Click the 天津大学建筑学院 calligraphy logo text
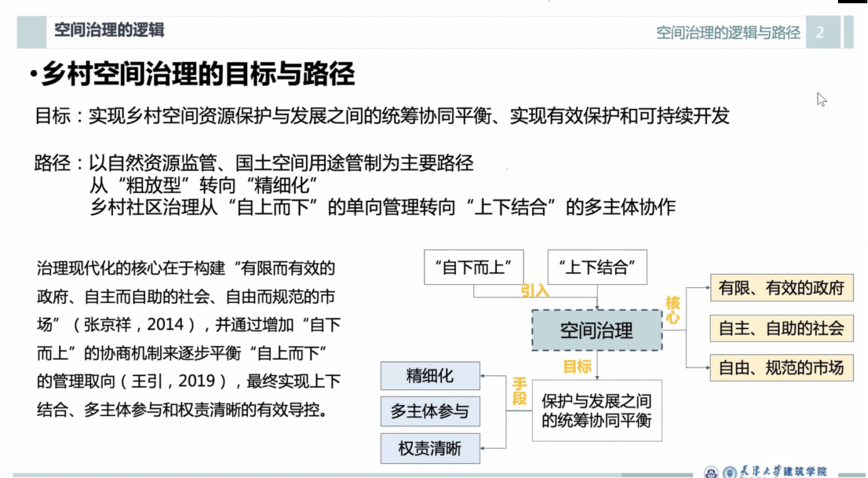868x478 pixels. point(783,472)
